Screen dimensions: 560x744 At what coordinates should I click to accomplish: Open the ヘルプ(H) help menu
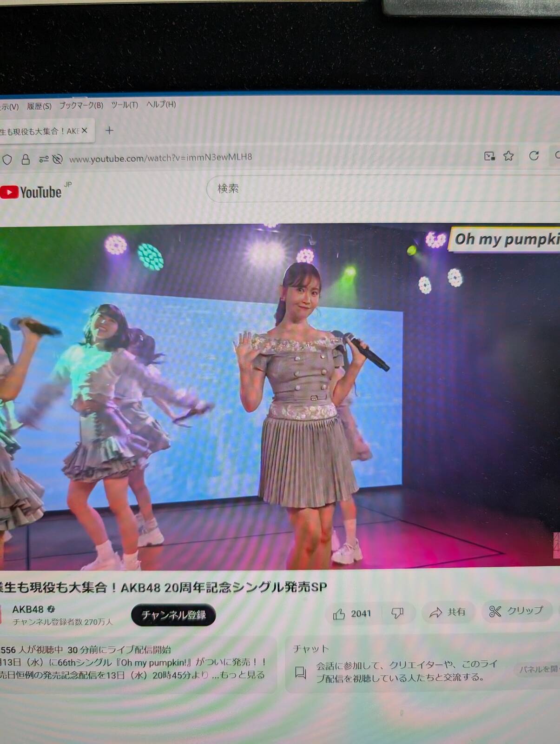[x=161, y=104]
